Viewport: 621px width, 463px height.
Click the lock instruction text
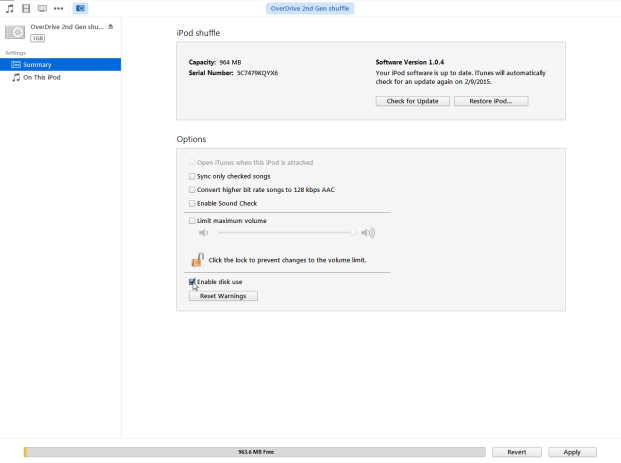pos(288,260)
